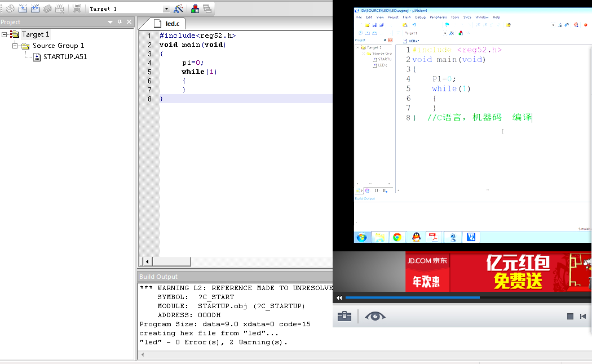This screenshot has width=592, height=364.
Task: Open Manage Project Items colored-blocks icon
Action: coord(195,8)
